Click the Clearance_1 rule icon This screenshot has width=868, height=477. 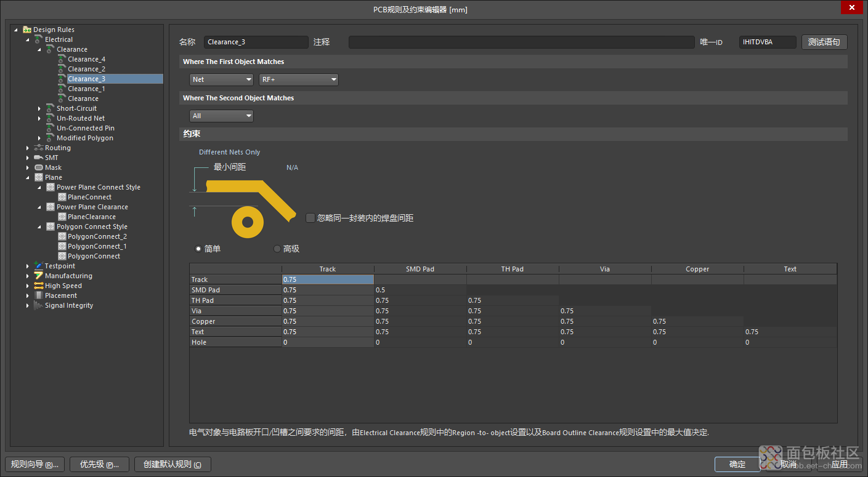(62, 89)
